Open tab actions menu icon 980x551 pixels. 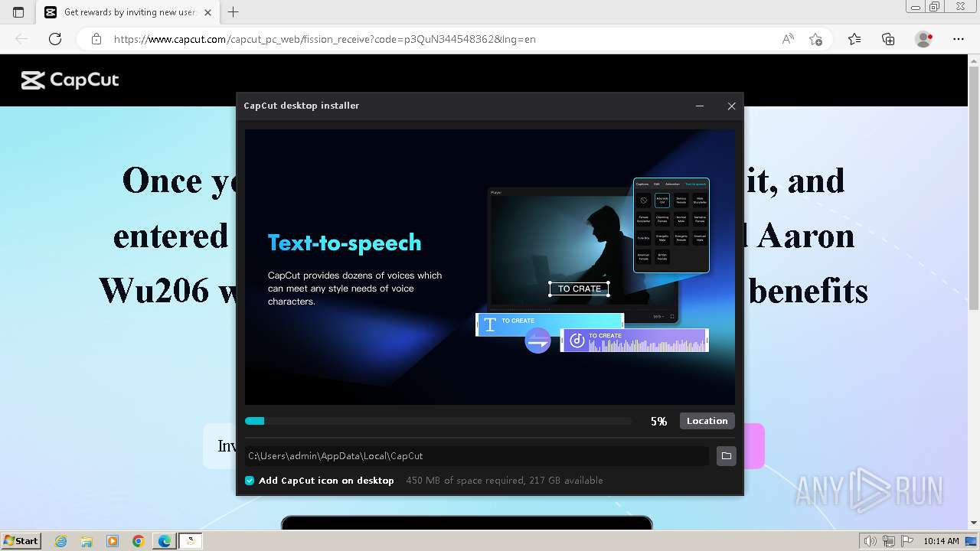tap(18, 12)
